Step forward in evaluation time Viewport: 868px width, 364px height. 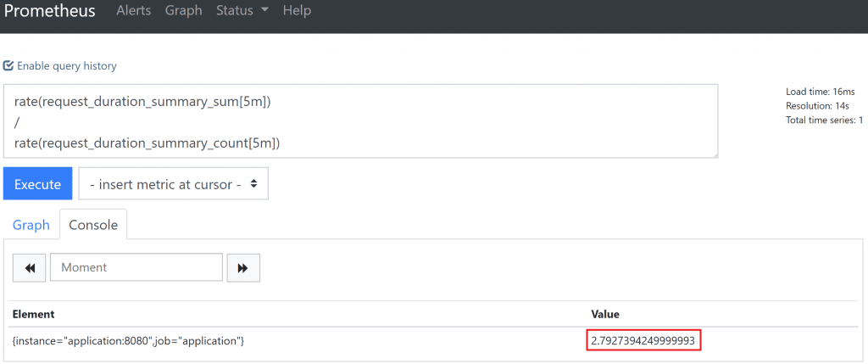point(242,267)
